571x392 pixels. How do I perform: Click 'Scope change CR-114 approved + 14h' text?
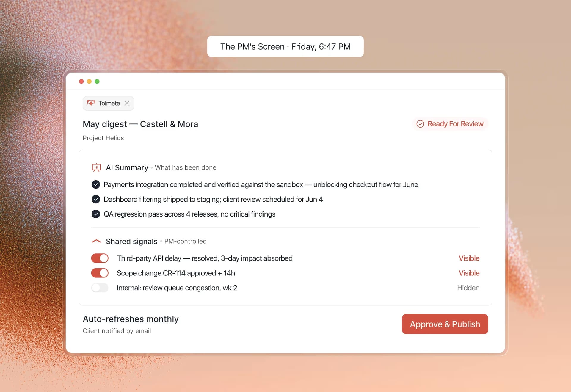176,273
